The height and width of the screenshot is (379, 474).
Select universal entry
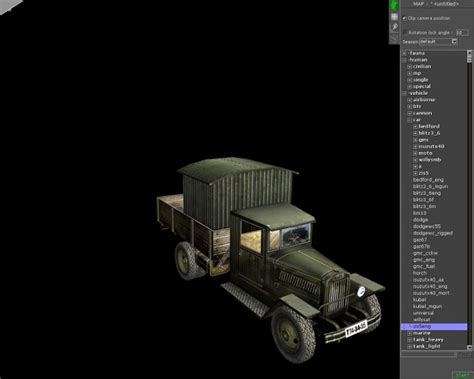pos(423,313)
